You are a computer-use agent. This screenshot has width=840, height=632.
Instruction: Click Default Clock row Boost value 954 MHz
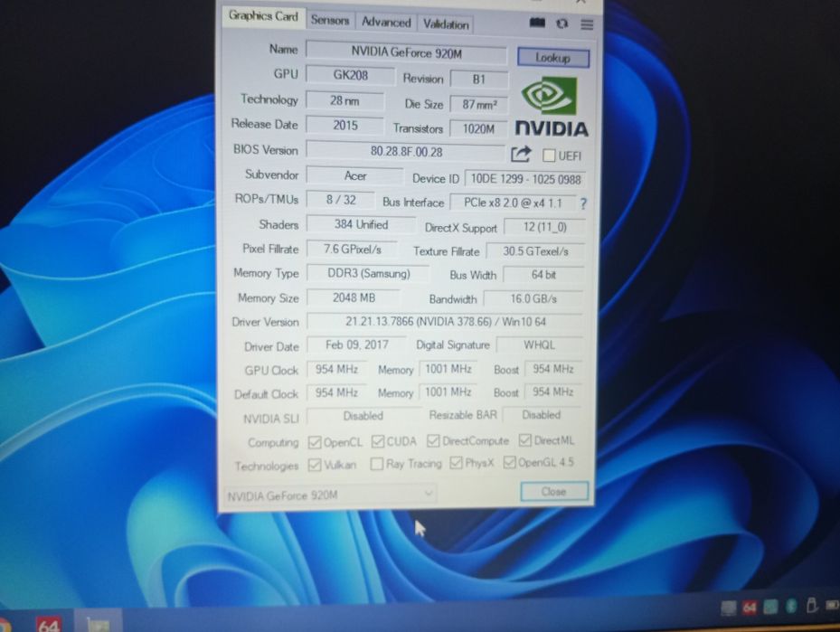(x=552, y=392)
